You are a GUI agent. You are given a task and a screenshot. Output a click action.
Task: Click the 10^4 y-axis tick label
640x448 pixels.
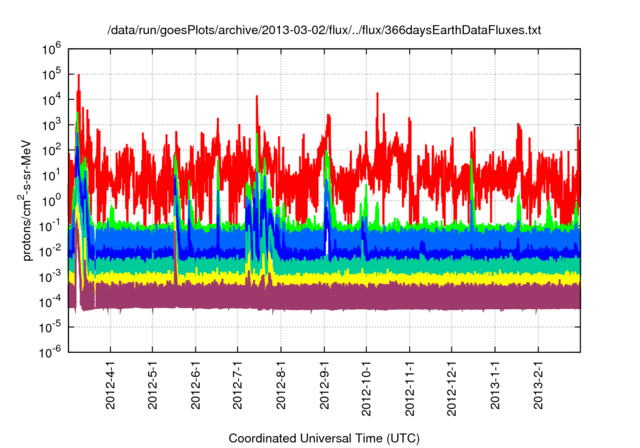click(x=51, y=100)
